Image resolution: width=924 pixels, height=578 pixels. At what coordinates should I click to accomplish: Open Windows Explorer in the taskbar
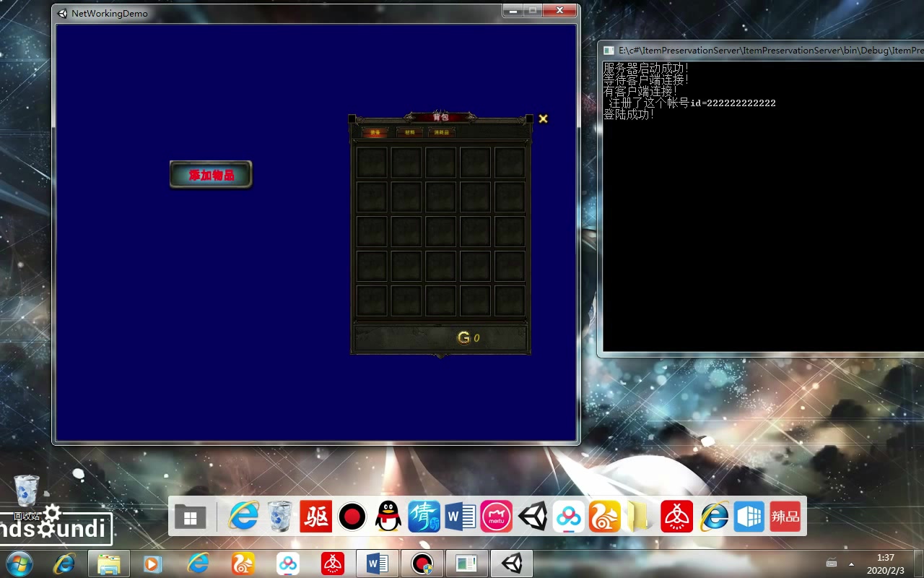click(x=109, y=564)
